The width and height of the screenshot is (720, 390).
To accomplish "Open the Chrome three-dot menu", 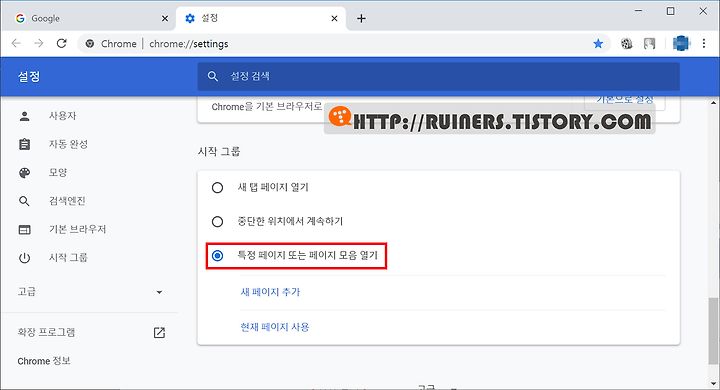I will point(704,44).
